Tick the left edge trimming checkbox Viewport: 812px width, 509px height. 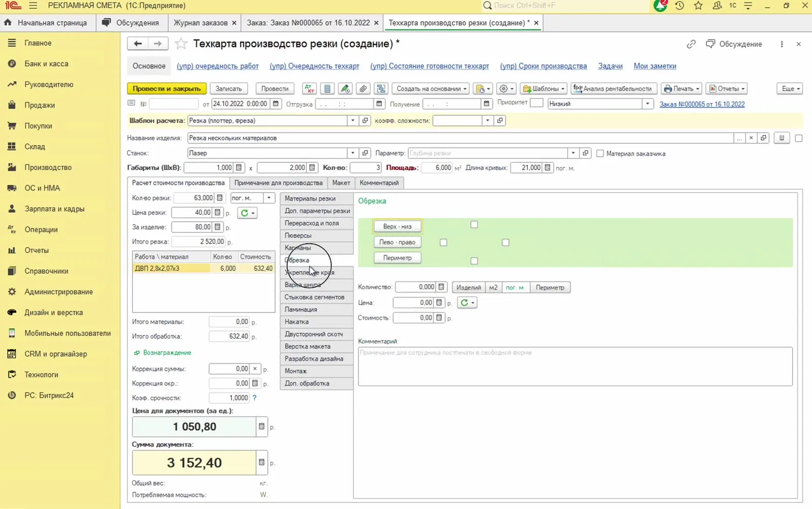click(x=444, y=243)
